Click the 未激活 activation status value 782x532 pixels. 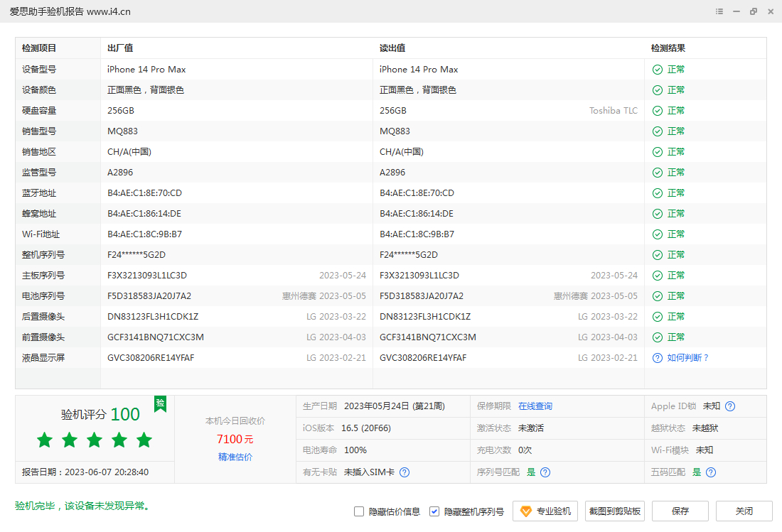tap(530, 428)
